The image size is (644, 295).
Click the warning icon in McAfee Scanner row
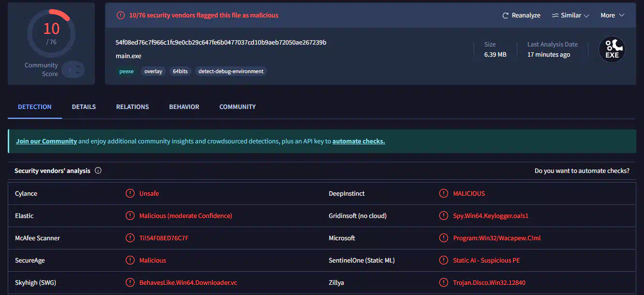pyautogui.click(x=130, y=238)
